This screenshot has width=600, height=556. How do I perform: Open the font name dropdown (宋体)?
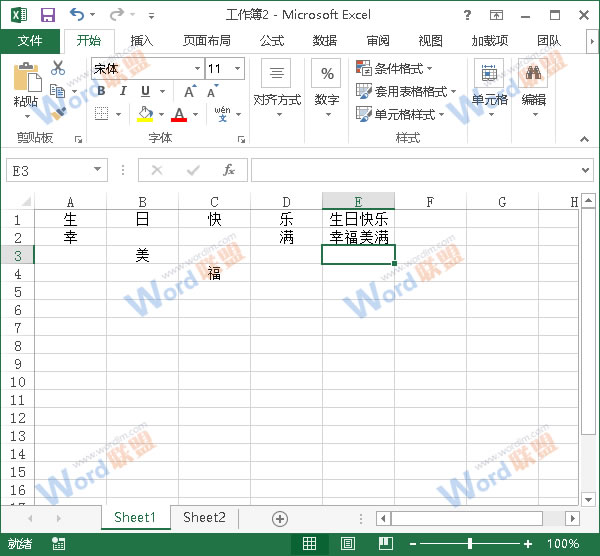[197, 68]
